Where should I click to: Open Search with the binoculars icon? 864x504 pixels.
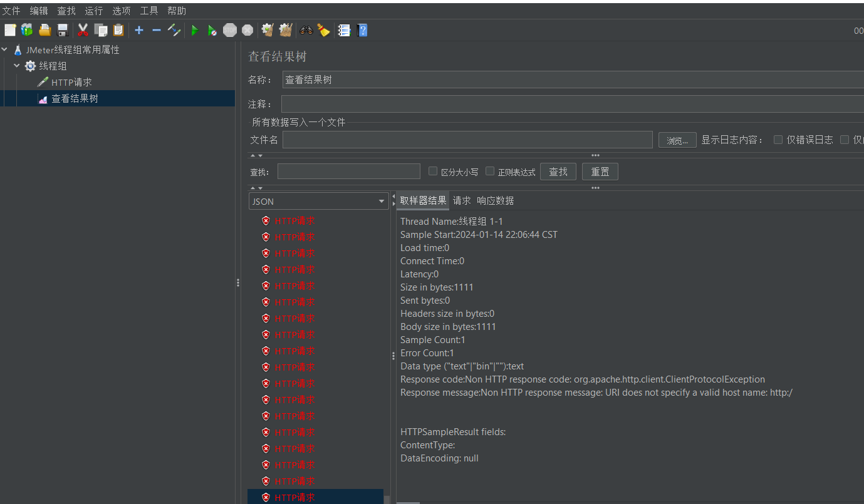[x=306, y=30]
